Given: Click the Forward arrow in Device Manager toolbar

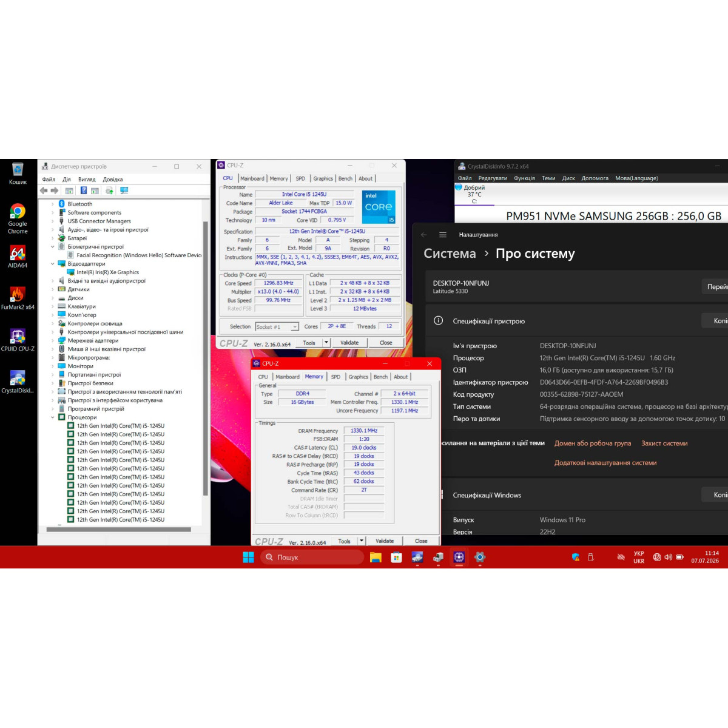Looking at the screenshot, I should pyautogui.click(x=54, y=190).
